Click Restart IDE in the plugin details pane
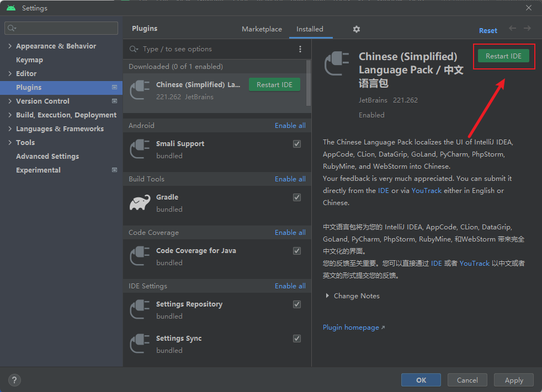 pyautogui.click(x=503, y=56)
